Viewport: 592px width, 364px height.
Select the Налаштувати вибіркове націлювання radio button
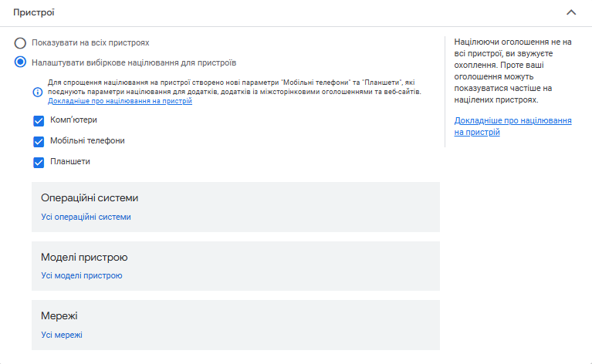pyautogui.click(x=20, y=62)
